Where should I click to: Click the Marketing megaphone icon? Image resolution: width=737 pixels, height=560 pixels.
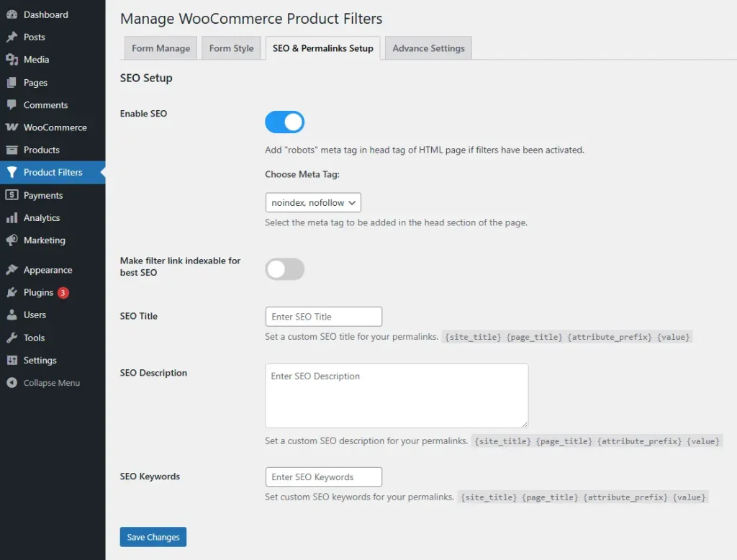[x=12, y=240]
